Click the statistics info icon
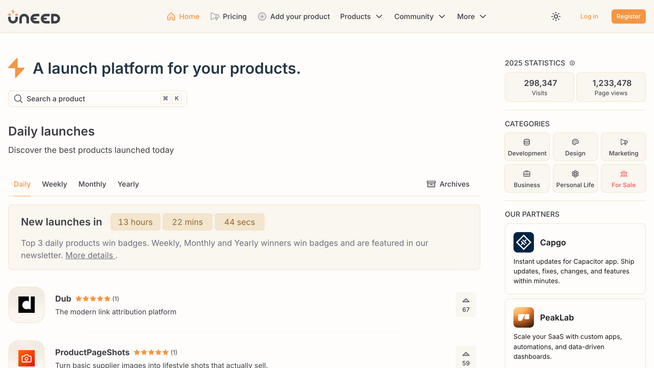Screen dimensions: 654x368 572,63
